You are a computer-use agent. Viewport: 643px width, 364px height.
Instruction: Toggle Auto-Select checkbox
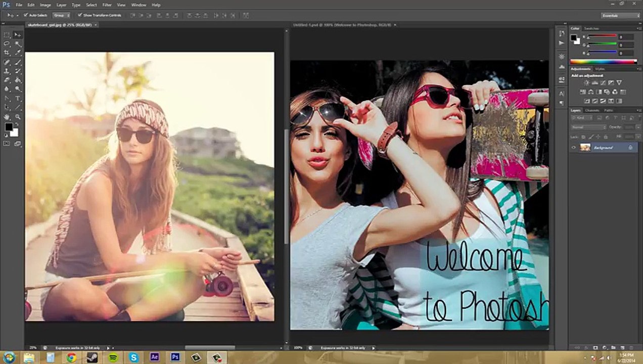click(x=25, y=15)
